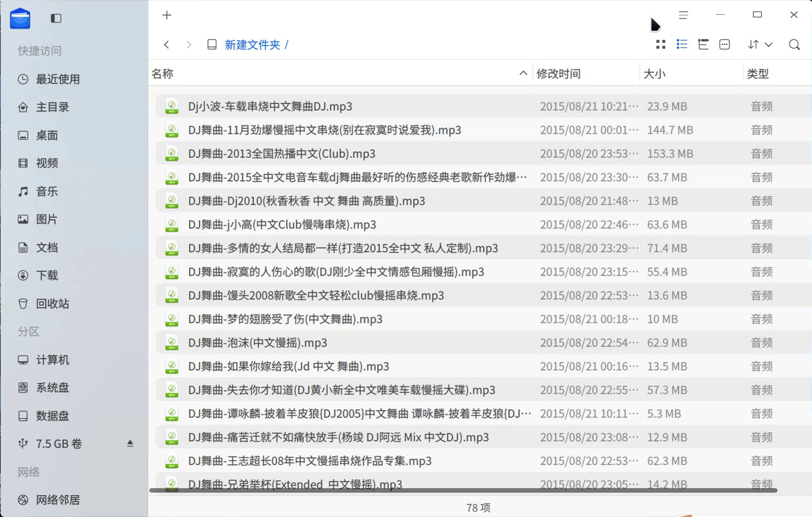Switch to list view mode
Screen dimensions: 812x517
click(x=682, y=44)
